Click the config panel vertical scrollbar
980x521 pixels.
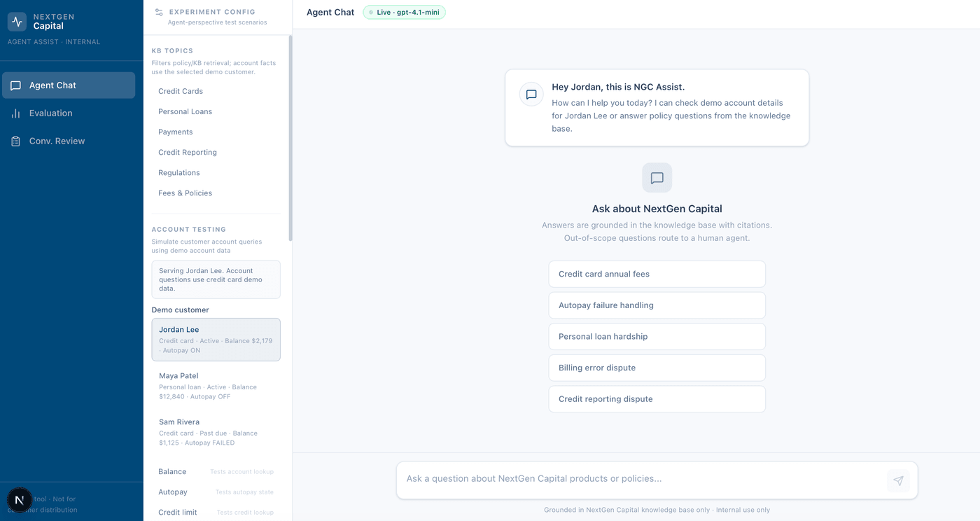click(x=290, y=139)
